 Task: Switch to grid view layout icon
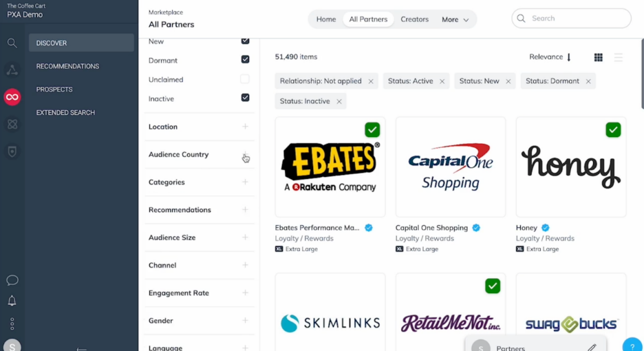click(x=599, y=58)
